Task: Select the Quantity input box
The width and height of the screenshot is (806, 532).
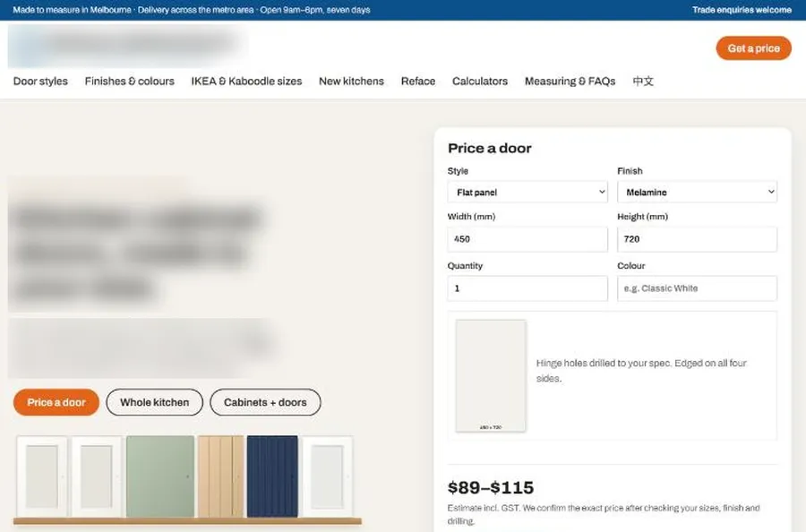Action: [527, 288]
